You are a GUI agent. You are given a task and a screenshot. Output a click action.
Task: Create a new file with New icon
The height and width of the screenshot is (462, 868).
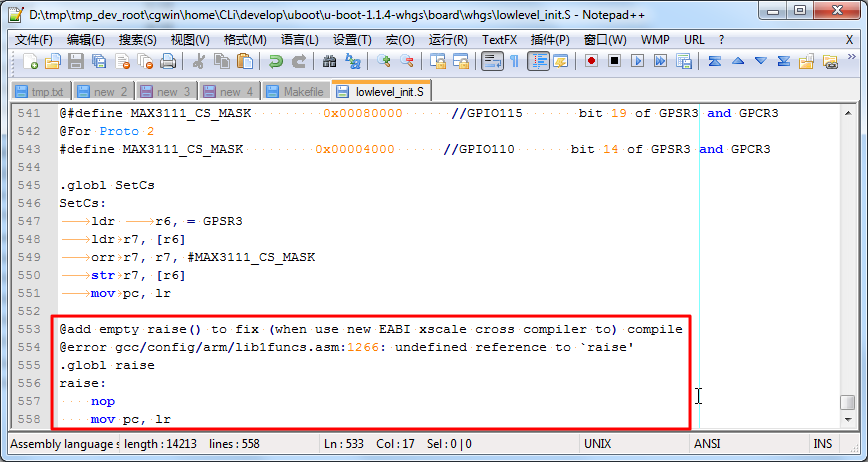pyautogui.click(x=30, y=61)
